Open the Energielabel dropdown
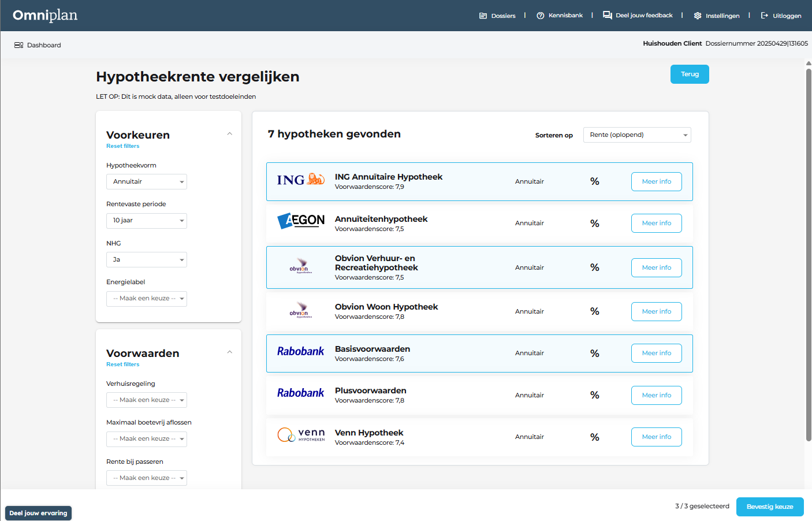Screen dimensions: 812x521 (x=147, y=299)
